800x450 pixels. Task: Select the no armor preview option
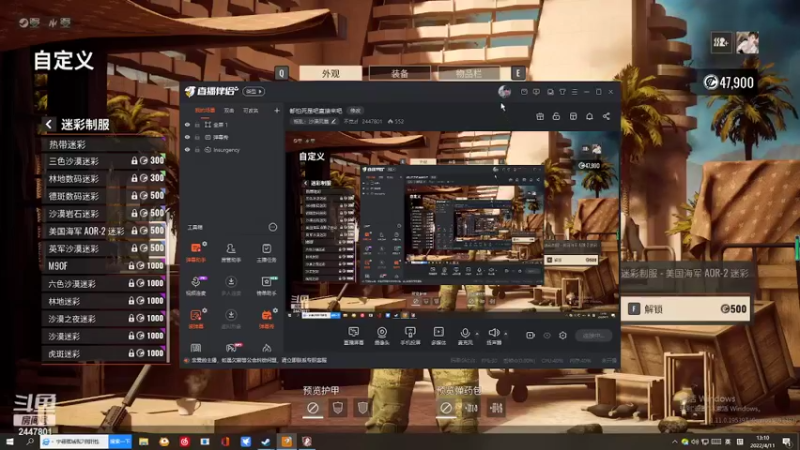tap(313, 408)
